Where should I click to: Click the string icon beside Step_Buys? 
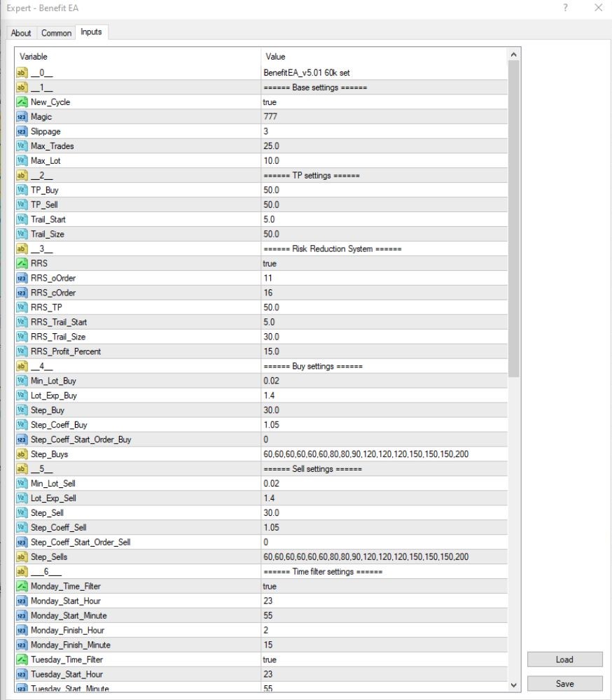click(22, 454)
